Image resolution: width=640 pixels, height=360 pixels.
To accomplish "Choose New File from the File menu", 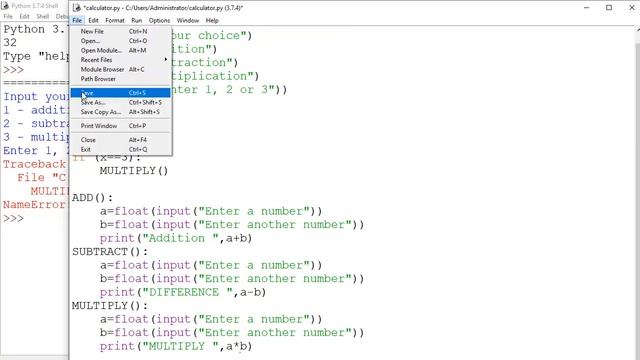I will point(120,31).
